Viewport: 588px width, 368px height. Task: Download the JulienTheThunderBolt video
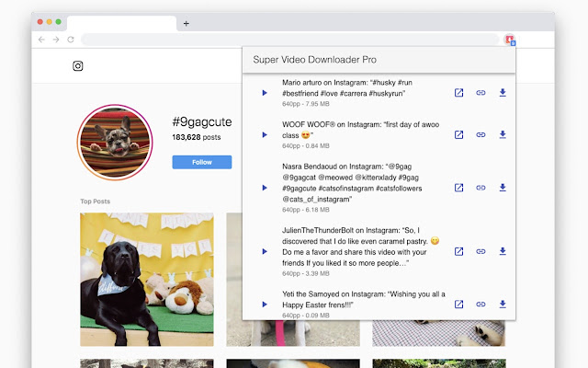(503, 251)
